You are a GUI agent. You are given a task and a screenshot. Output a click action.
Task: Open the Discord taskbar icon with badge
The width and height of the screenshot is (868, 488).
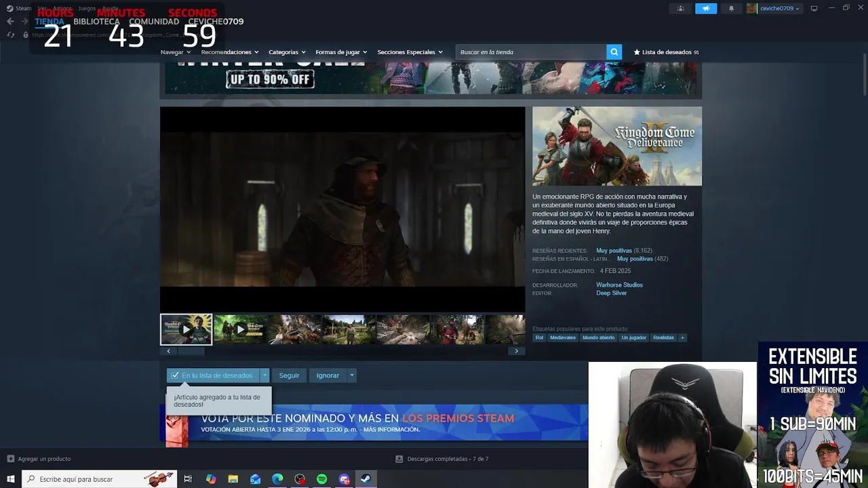(344, 479)
